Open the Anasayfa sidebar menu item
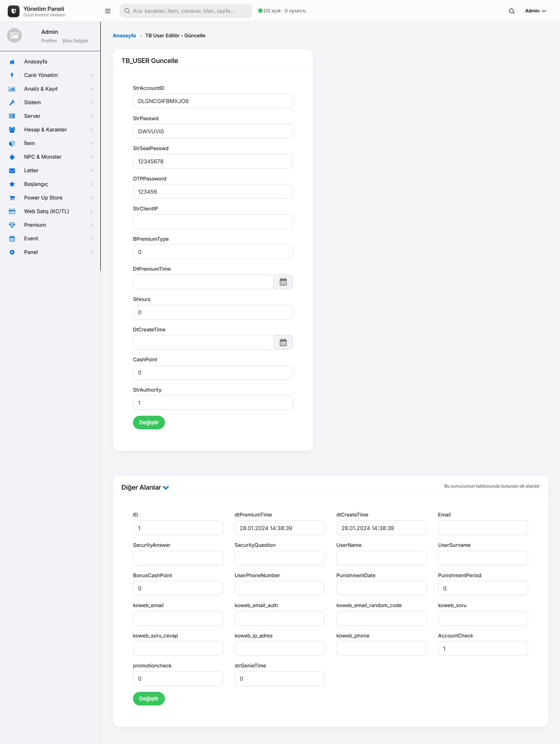Screen dimensions: 560x744 point(50,62)
